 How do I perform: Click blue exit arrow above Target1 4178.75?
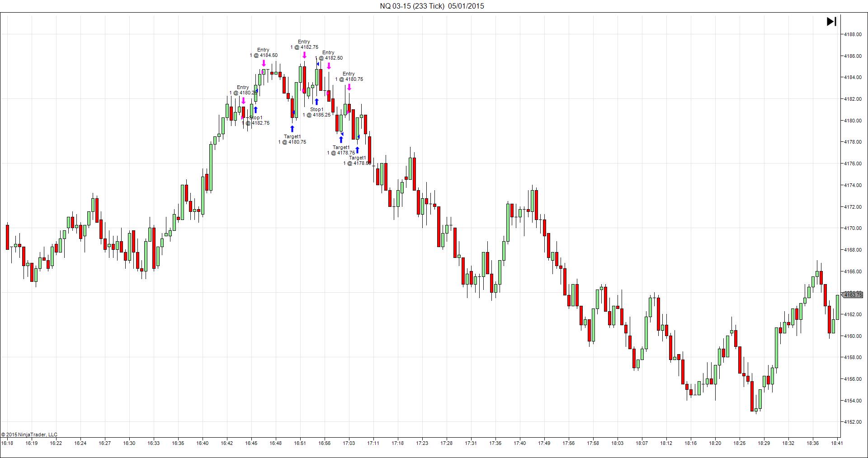341,140
